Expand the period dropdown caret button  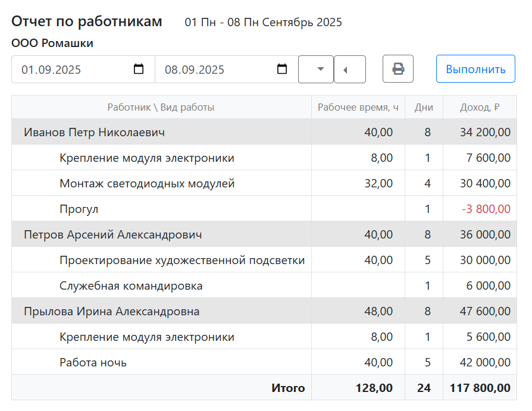pos(316,69)
